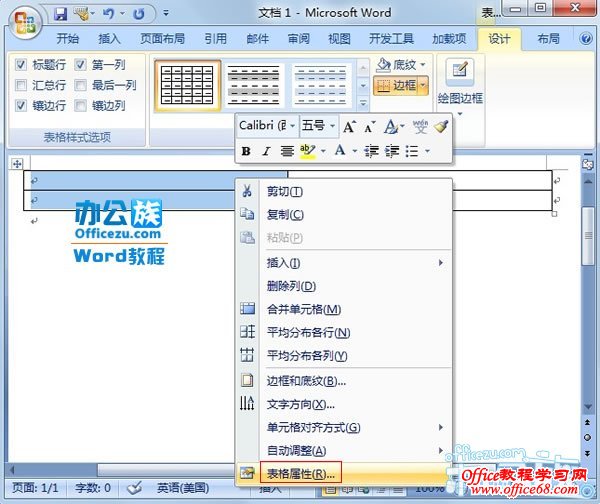Switch to the 布局 table tab

(548, 39)
